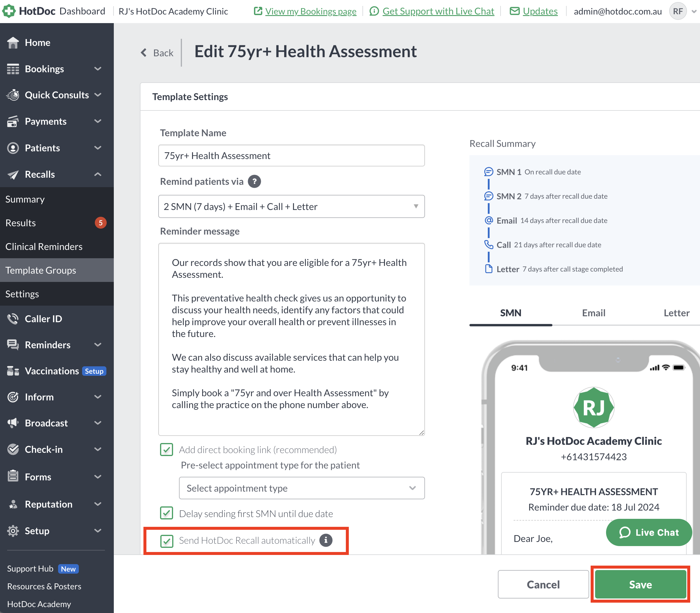This screenshot has height=613, width=700.
Task: Click the Broadcast megaphone icon
Action: (13, 423)
